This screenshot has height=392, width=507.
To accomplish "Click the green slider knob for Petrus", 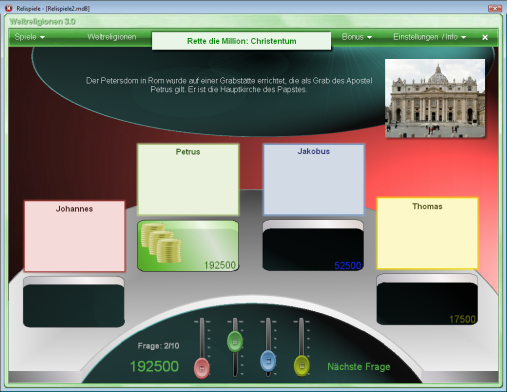I will 235,342.
